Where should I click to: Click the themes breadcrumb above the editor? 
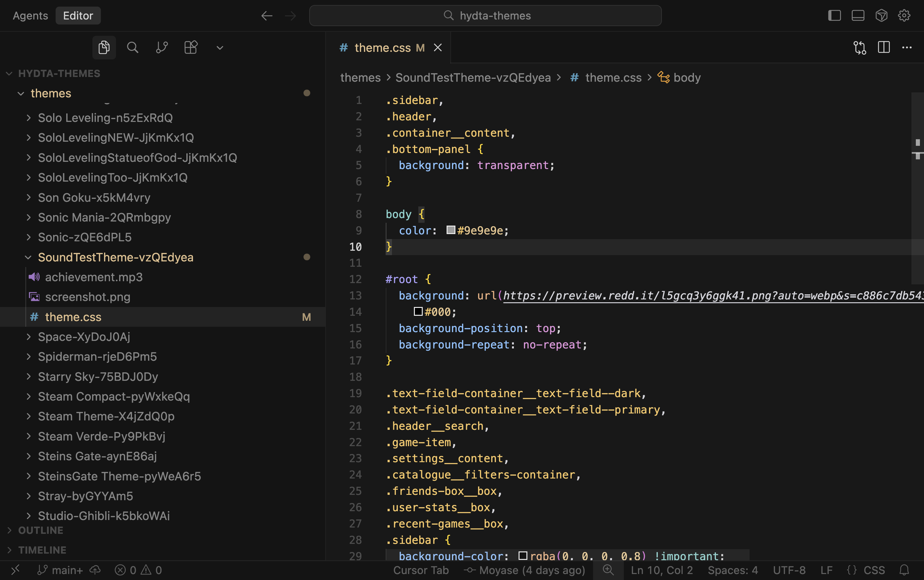360,78
